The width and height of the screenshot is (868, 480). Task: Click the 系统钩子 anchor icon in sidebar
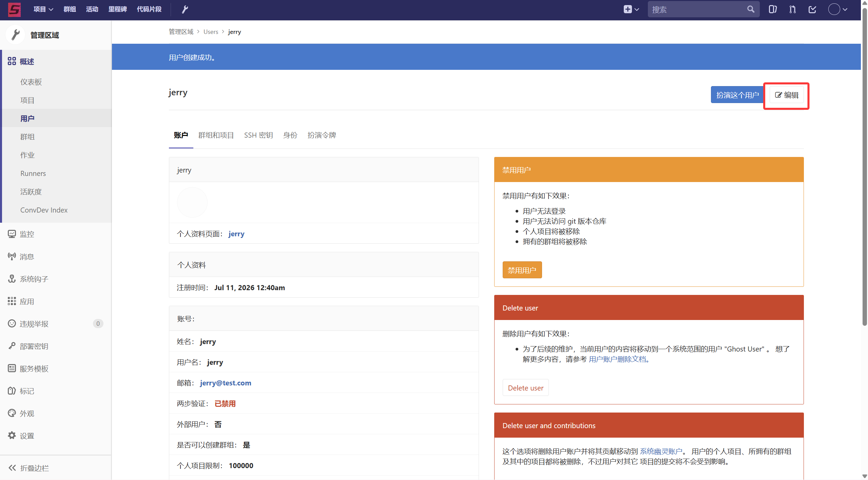pyautogui.click(x=12, y=279)
